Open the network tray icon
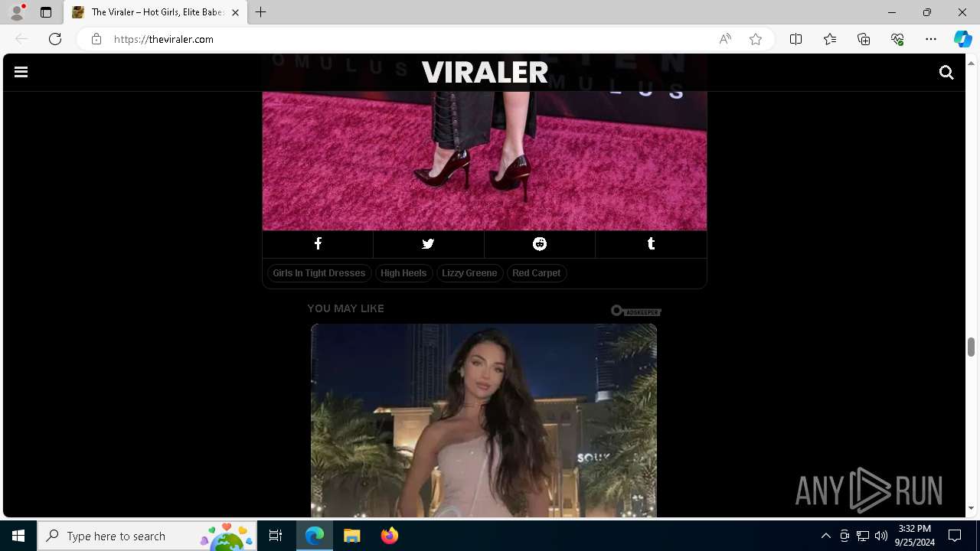This screenshot has height=551, width=980. pos(863,536)
